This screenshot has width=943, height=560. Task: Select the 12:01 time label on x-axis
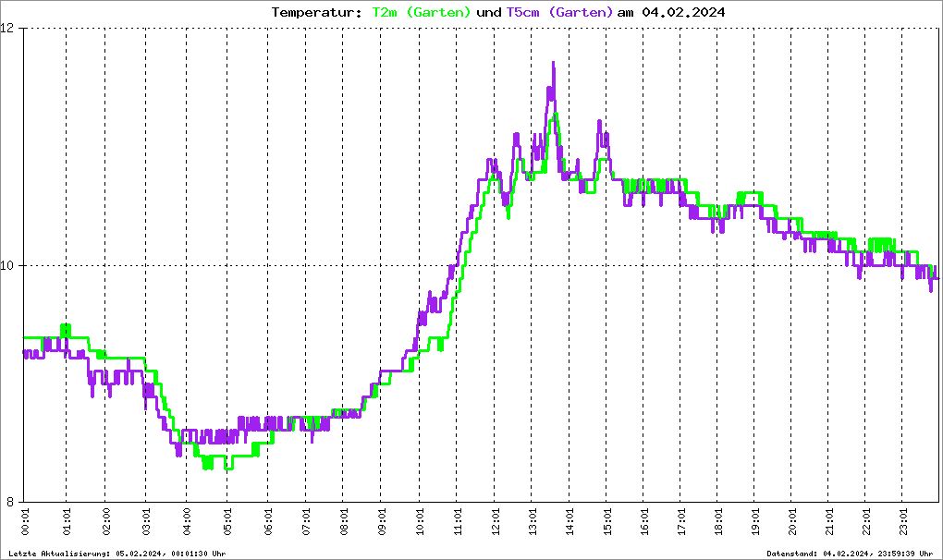496,524
